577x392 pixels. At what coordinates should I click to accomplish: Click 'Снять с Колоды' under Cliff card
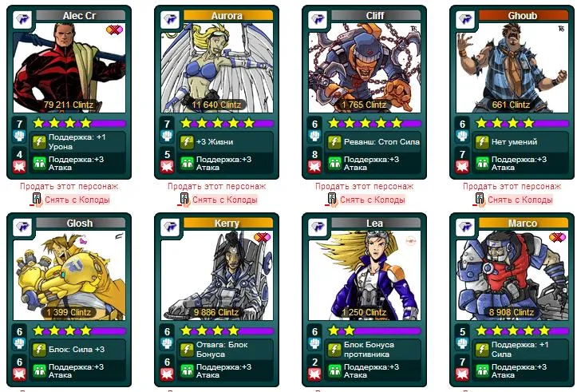tap(373, 200)
